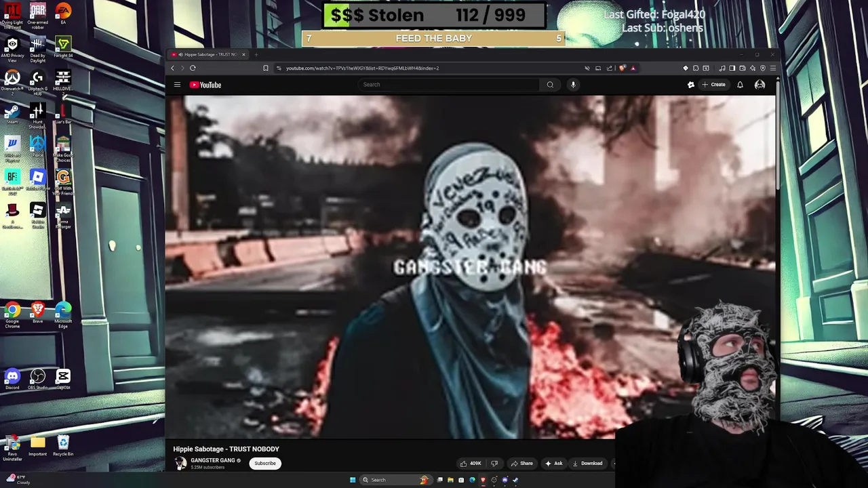Open Farlight 84 desktop shortcut
This screenshot has height=488, width=868.
tap(63, 47)
